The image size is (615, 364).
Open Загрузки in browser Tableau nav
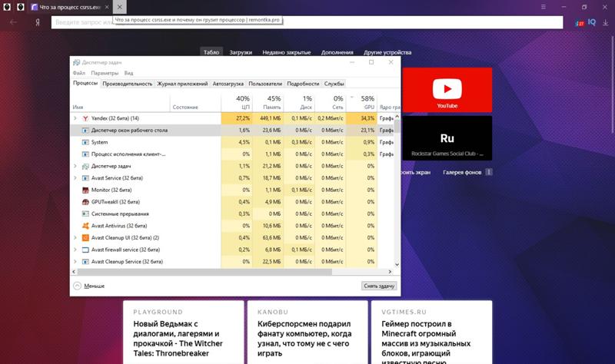241,52
